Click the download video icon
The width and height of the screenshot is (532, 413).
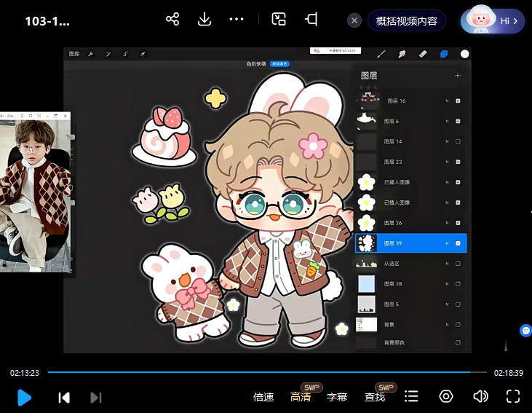(205, 20)
